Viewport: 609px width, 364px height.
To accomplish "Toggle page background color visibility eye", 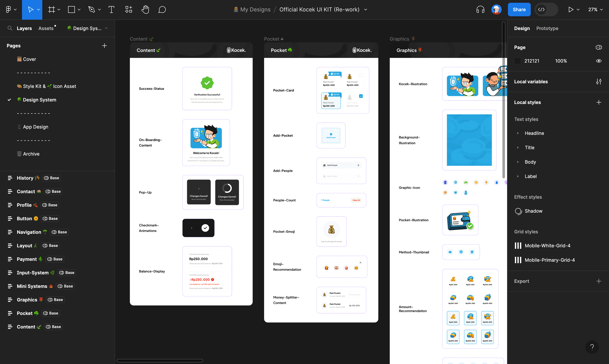I will click(x=599, y=61).
